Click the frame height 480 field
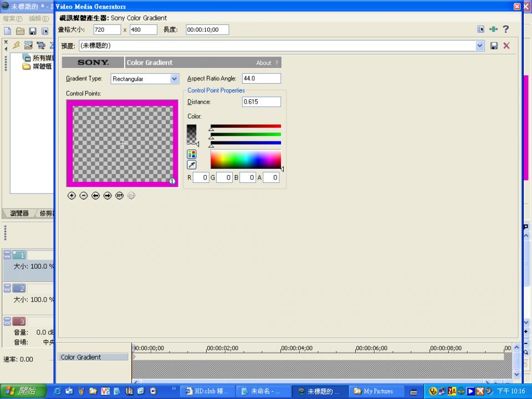 [x=144, y=29]
